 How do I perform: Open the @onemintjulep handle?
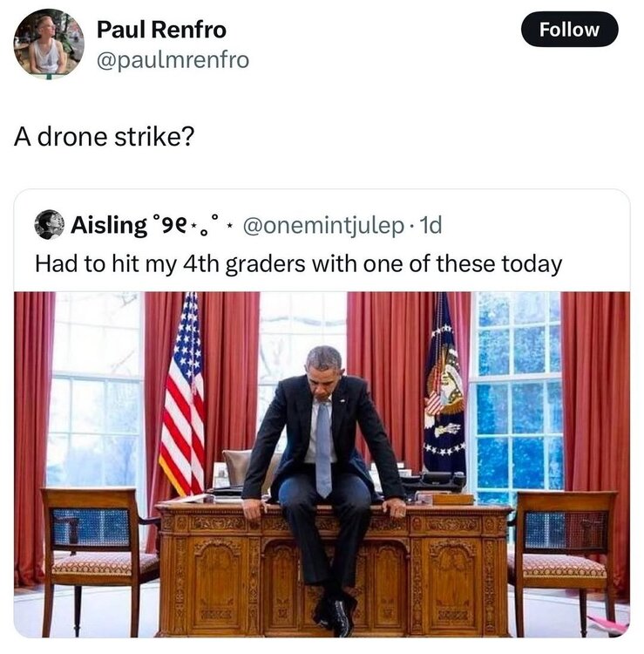[x=323, y=226]
